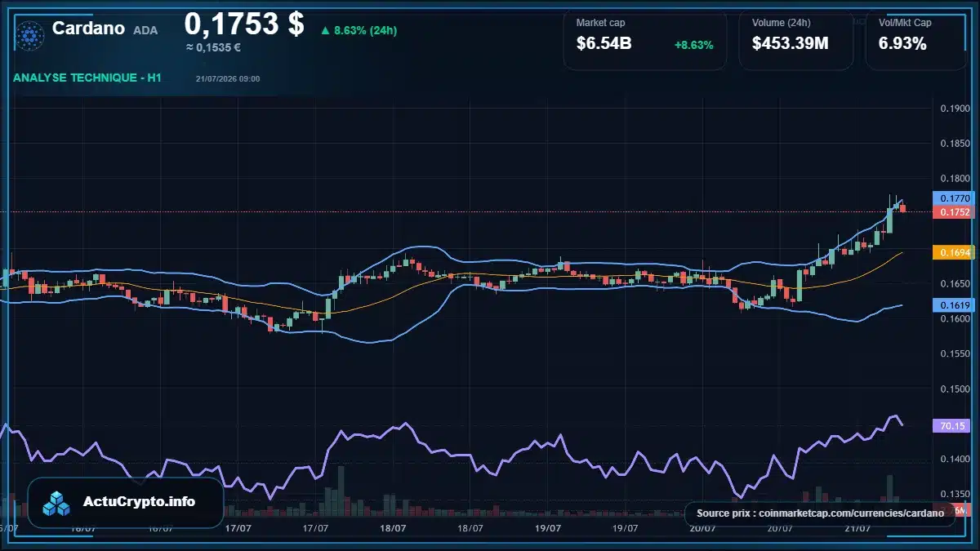Click the 0.1350 price axis label

[955, 495]
